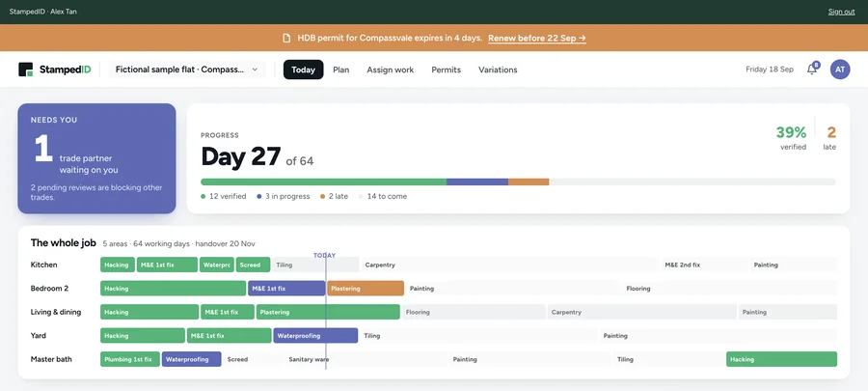
Task: Open the AT user avatar menu
Action: [840, 70]
